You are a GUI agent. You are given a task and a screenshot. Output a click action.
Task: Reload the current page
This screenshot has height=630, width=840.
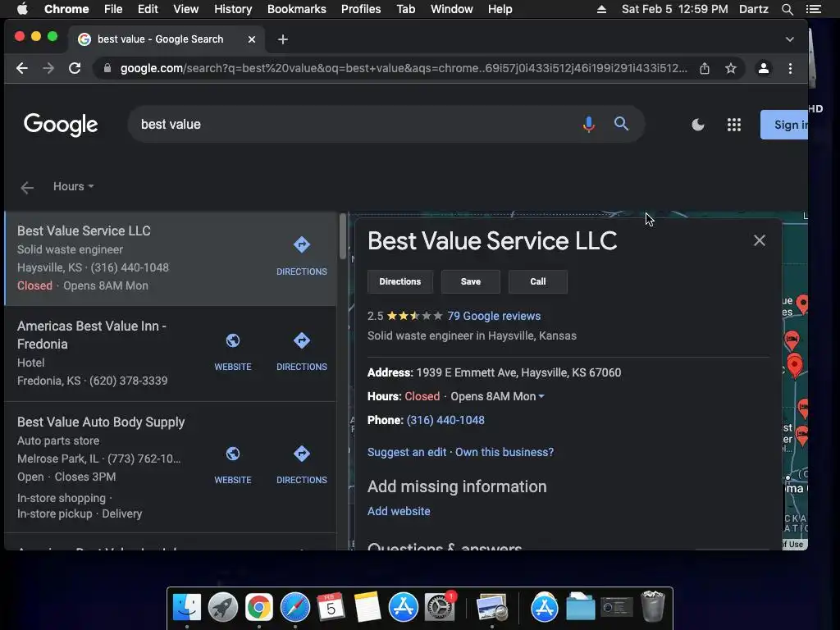[75, 68]
